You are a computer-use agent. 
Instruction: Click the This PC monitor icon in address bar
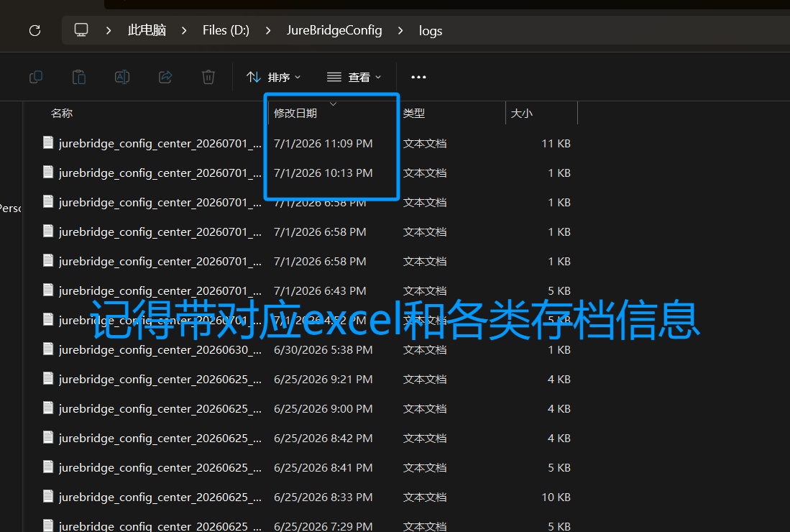click(81, 30)
